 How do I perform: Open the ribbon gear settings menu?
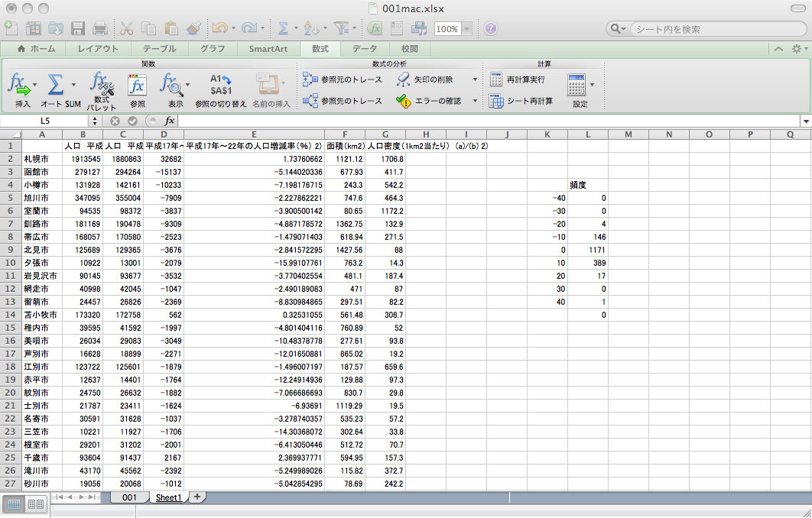coord(800,49)
